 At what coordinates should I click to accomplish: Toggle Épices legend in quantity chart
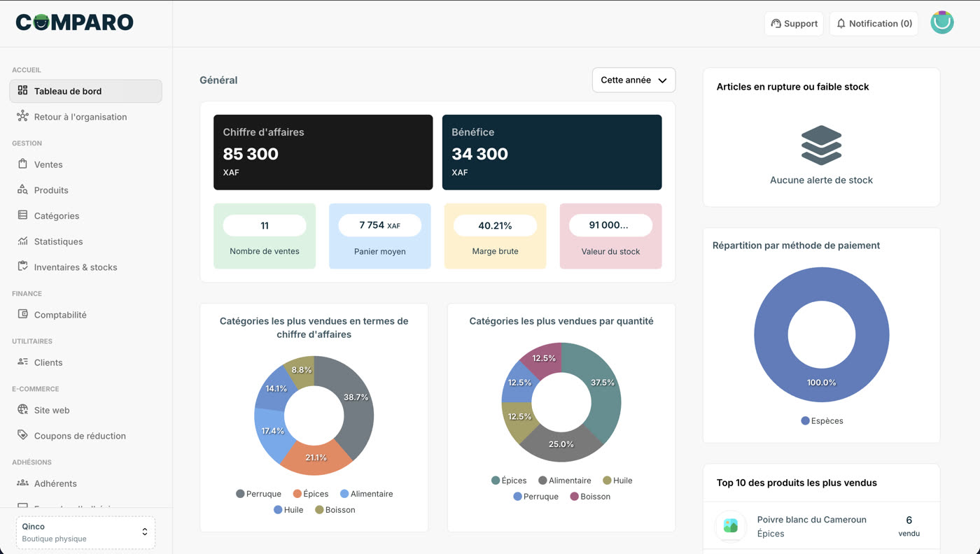click(x=509, y=481)
